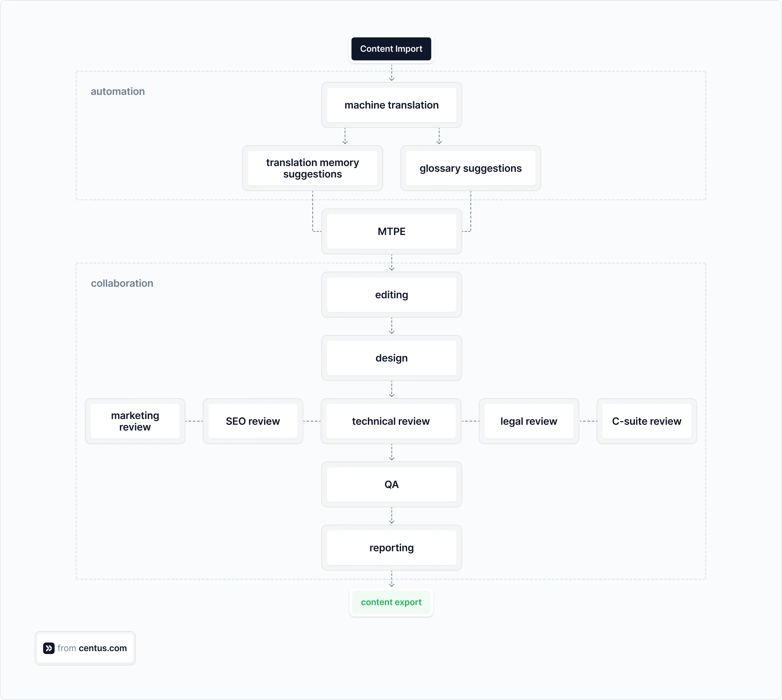Select the legal review box
782x700 pixels.
[529, 421]
